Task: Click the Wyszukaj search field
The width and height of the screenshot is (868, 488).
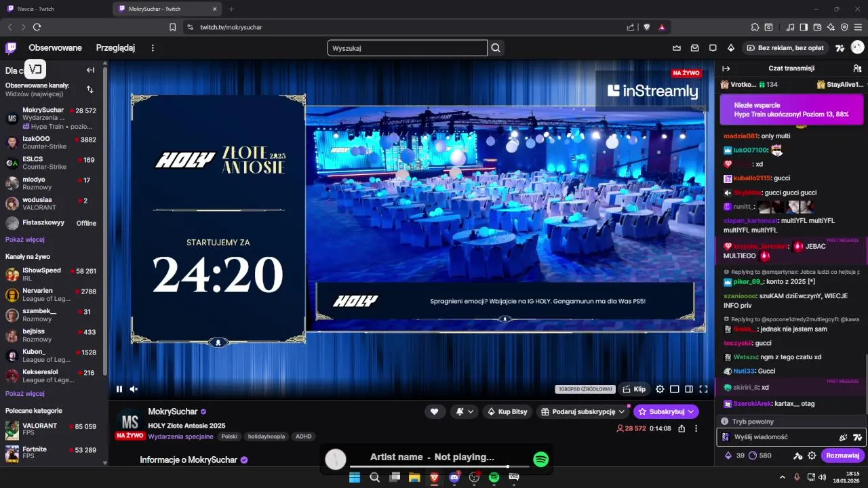Action: coord(407,48)
